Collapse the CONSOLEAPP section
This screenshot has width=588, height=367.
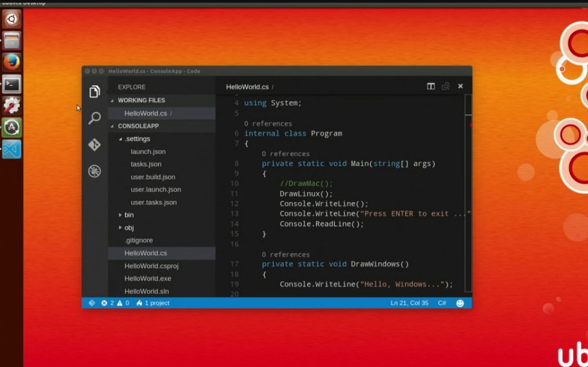point(112,126)
